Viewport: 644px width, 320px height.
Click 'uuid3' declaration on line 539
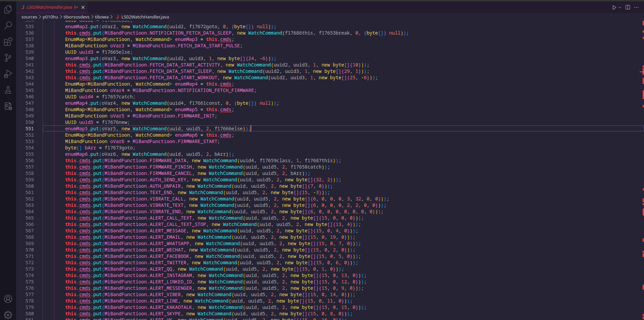tap(86, 52)
